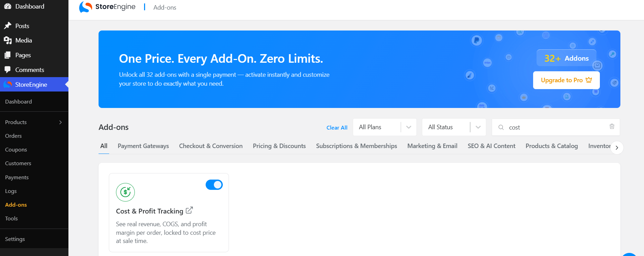Click the Media library icon
Image resolution: width=644 pixels, height=256 pixels.
pos(8,40)
